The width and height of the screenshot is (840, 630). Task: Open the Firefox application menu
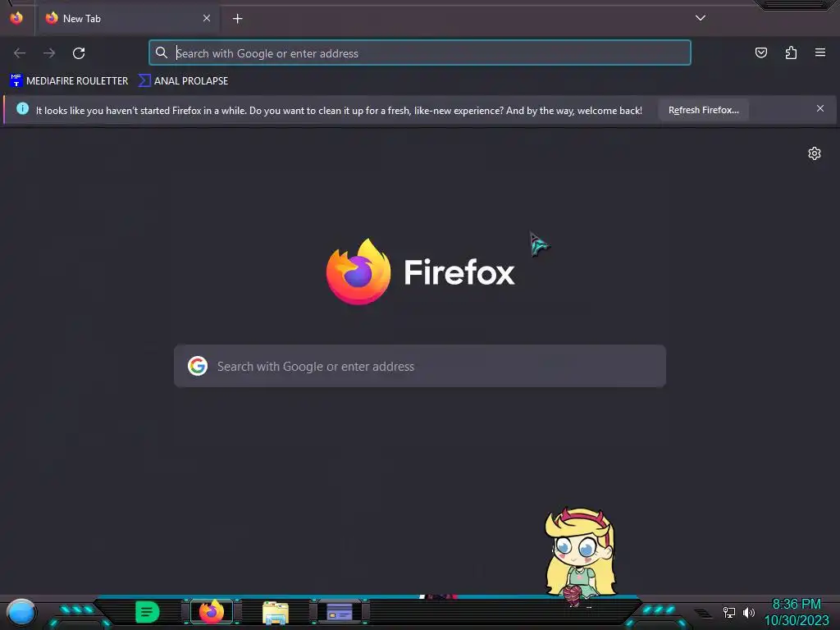(820, 52)
